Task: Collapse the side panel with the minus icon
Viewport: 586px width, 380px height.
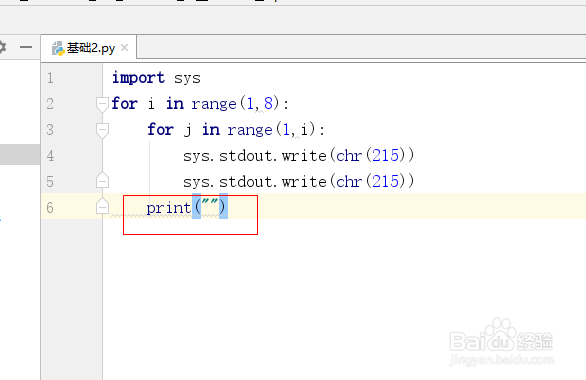Action: 26,47
